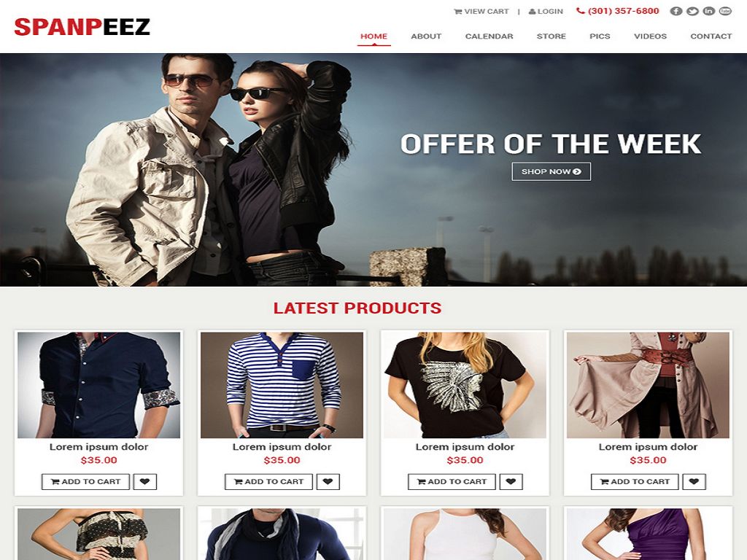Add the navy shirt to cart
The image size is (747, 560).
(85, 481)
